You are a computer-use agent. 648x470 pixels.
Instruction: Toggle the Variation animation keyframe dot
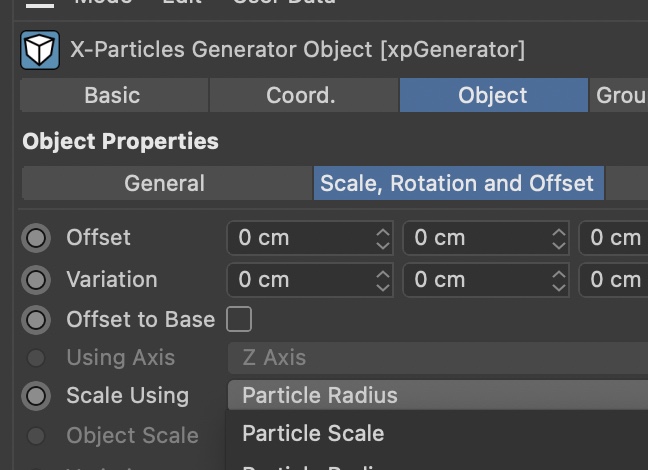(37, 279)
